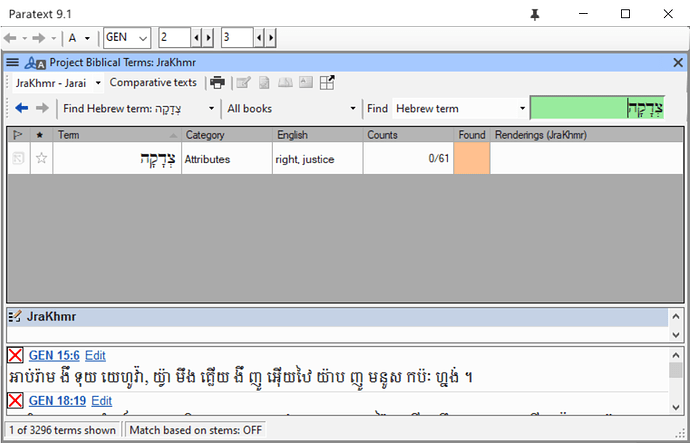The height and width of the screenshot is (443, 690).
Task: Sort by Counts column header
Action: [408, 135]
